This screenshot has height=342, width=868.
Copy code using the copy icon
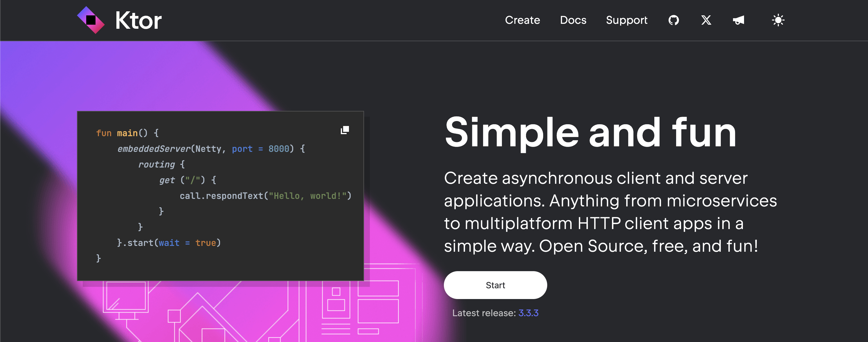coord(345,130)
